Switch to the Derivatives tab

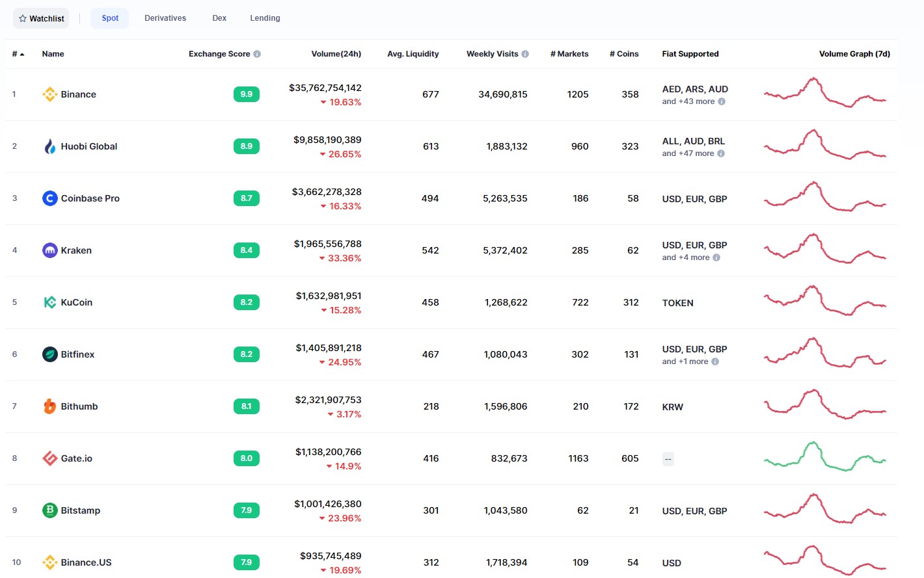(165, 18)
